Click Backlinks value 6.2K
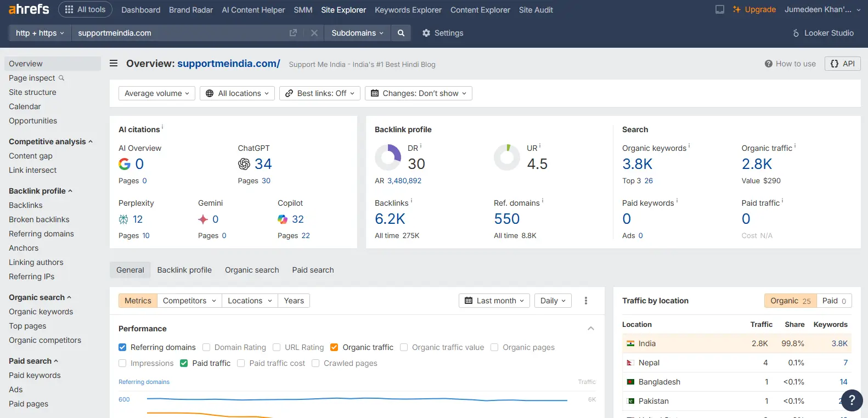The image size is (868, 418). click(x=390, y=219)
